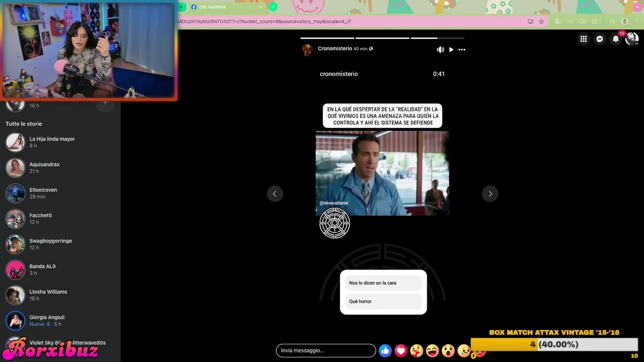Jump to the first story progress segment
The width and height of the screenshot is (644, 362).
327,38
